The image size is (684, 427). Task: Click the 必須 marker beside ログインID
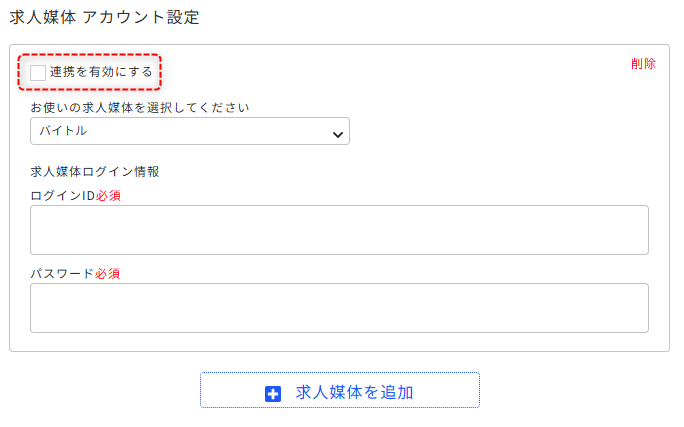[108, 195]
